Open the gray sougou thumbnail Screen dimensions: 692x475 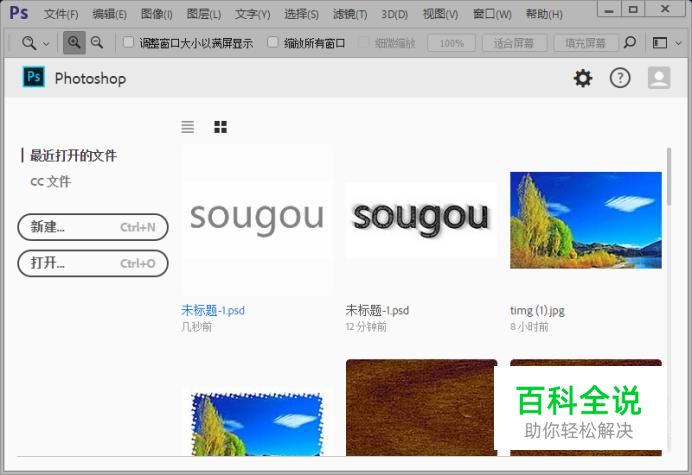[x=256, y=219]
